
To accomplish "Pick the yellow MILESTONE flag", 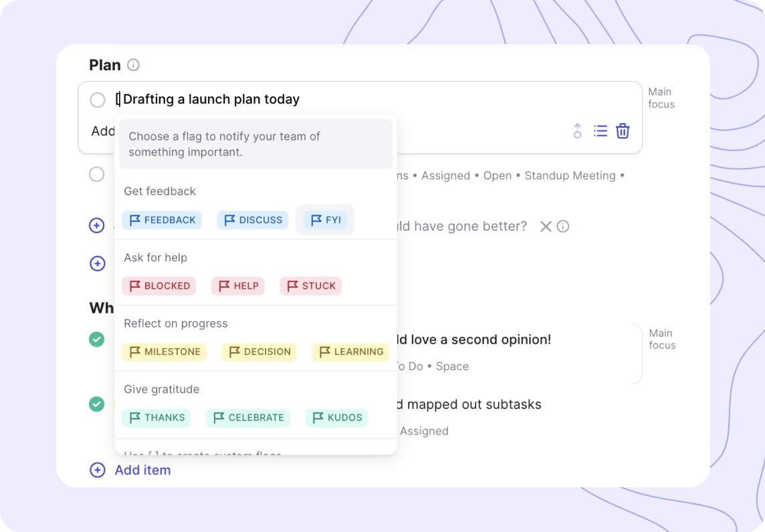I will tap(165, 352).
